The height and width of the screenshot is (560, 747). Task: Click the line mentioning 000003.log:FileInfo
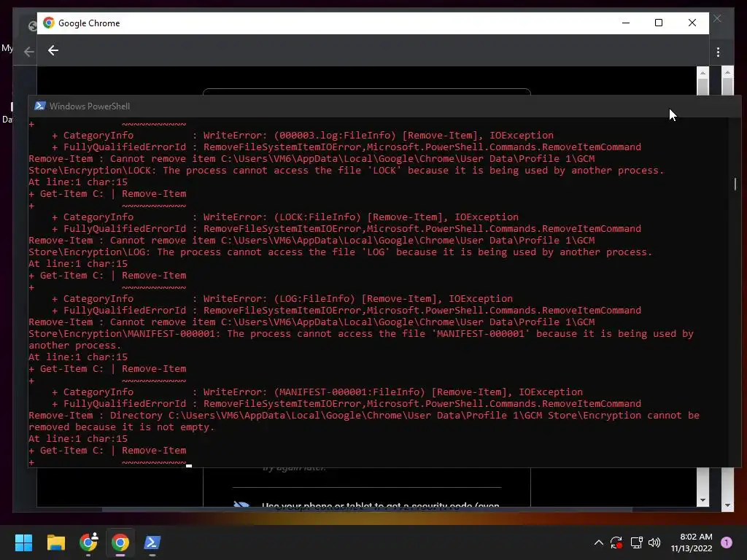pos(303,135)
